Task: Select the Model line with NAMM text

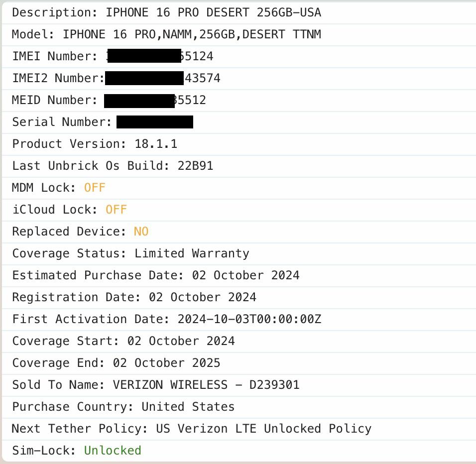Action: 166,34
